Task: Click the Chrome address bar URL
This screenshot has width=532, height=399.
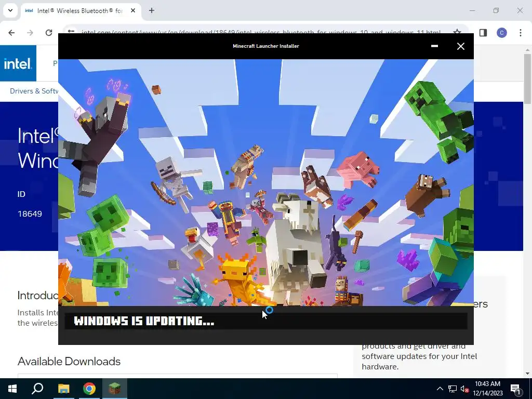Action: pyautogui.click(x=261, y=32)
